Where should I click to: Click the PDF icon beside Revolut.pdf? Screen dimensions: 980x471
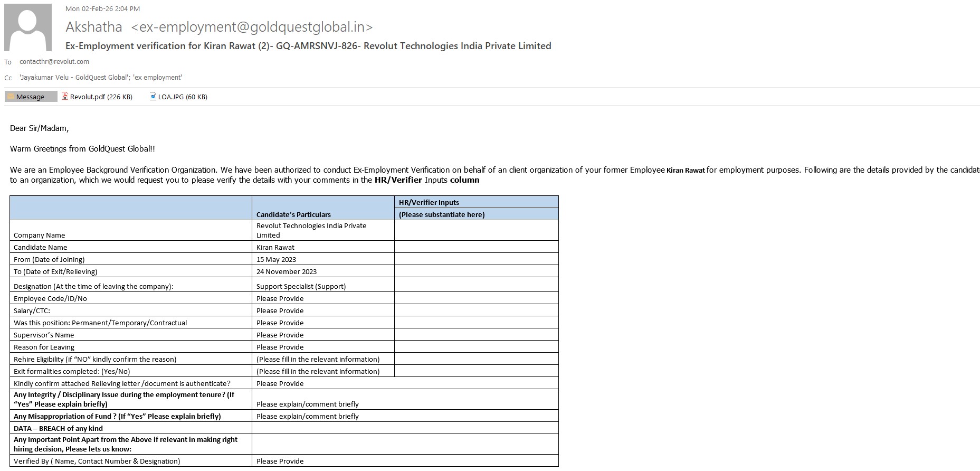(x=65, y=97)
